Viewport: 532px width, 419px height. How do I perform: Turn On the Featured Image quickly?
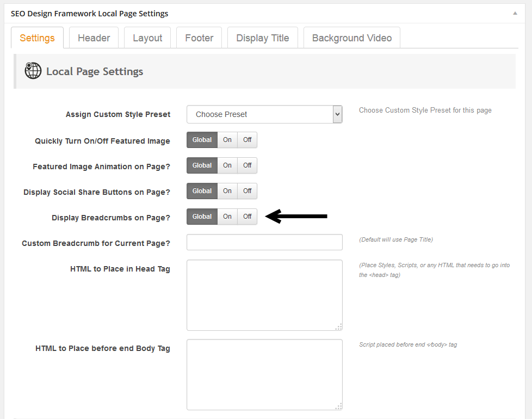point(227,140)
